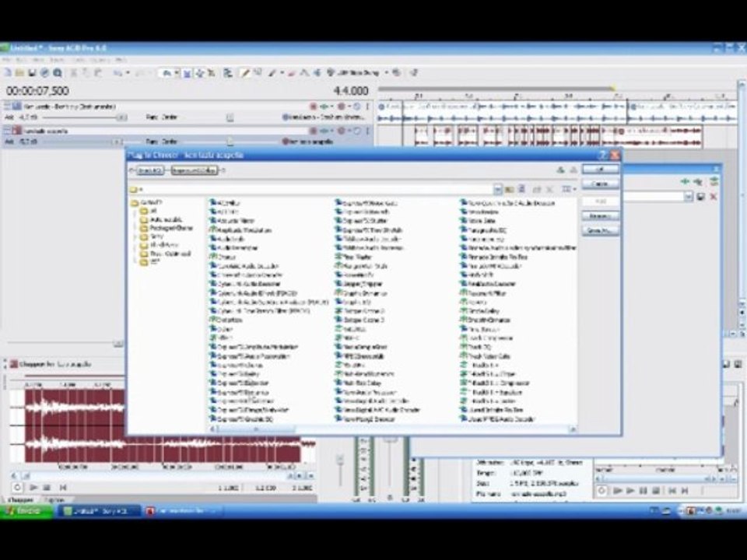Screen dimensions: 747x560
Task: Click the red remove plug-in icon
Action: pyautogui.click(x=714, y=197)
